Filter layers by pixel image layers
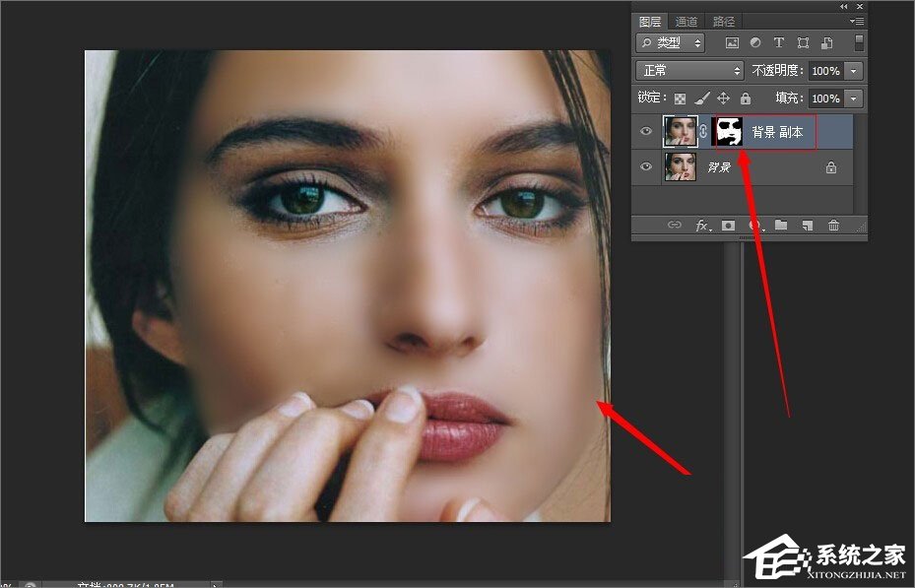 pyautogui.click(x=732, y=42)
